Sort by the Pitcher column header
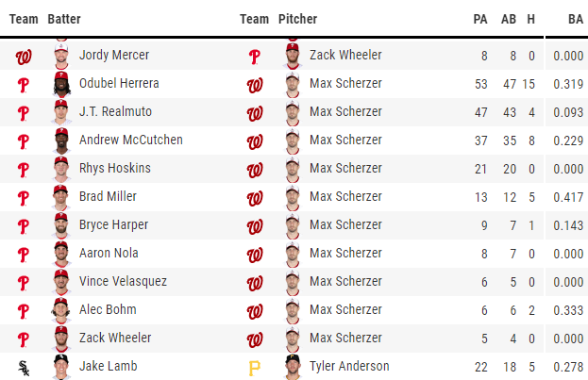Image resolution: width=588 pixels, height=380 pixels. (x=297, y=19)
